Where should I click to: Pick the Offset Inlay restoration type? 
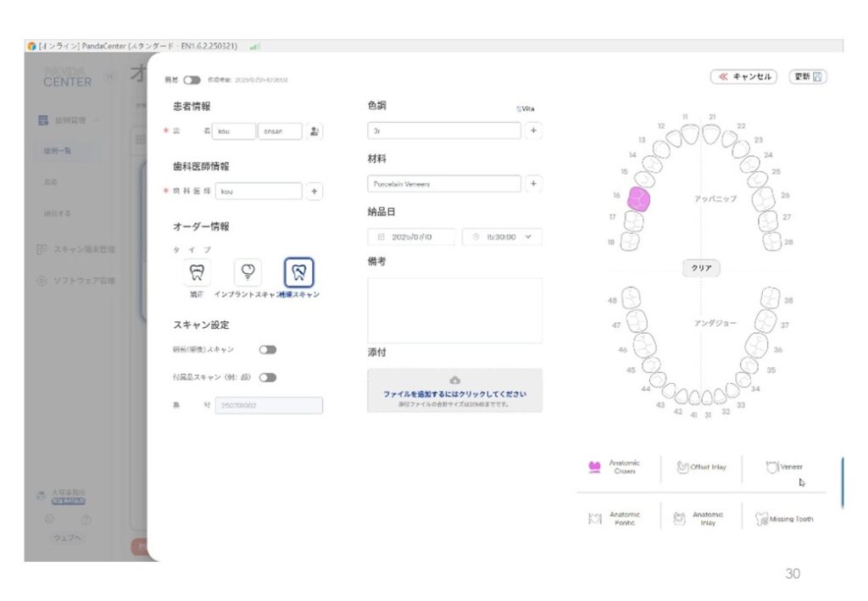click(701, 467)
